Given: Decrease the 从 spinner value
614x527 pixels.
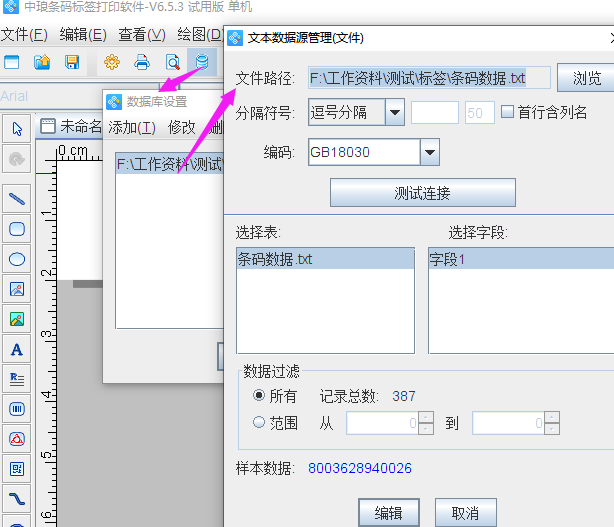Looking at the screenshot, I should point(426,429).
